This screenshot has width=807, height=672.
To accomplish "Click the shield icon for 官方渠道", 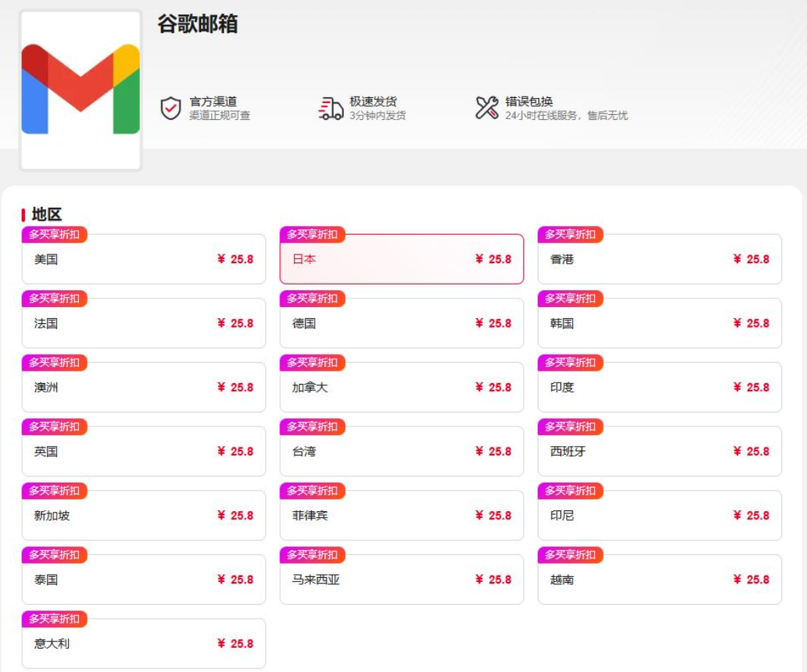I will click(171, 108).
